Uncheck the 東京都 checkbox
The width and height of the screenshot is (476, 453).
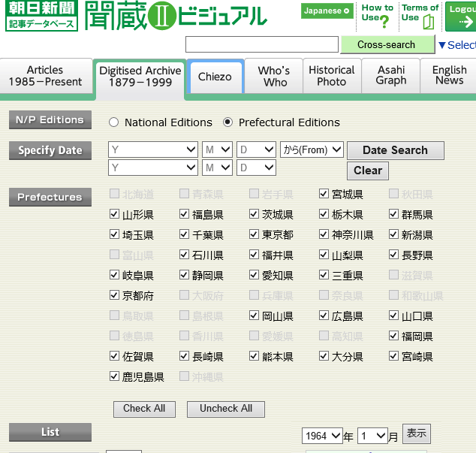[x=254, y=234]
